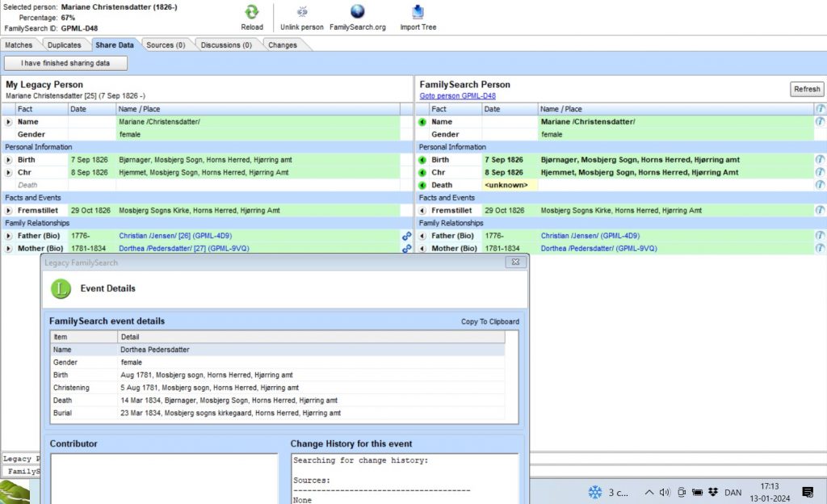Switch to the Matches tab

[19, 44]
